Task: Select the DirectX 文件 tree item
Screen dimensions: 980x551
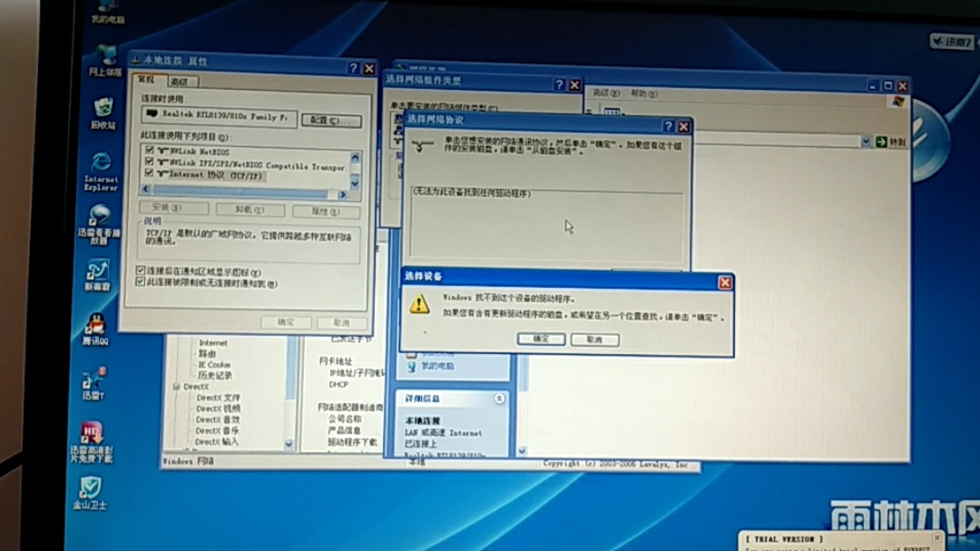Action: click(218, 398)
